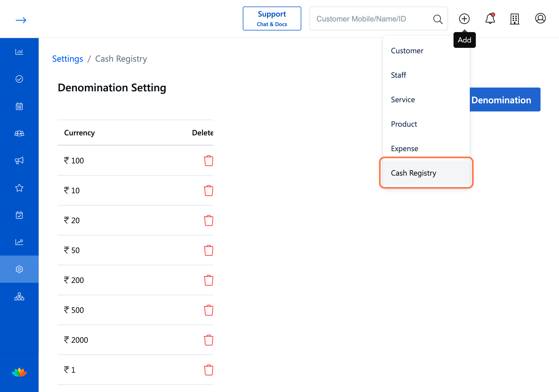Click the Cash Registry breadcrumb text
559x392 pixels.
point(121,59)
